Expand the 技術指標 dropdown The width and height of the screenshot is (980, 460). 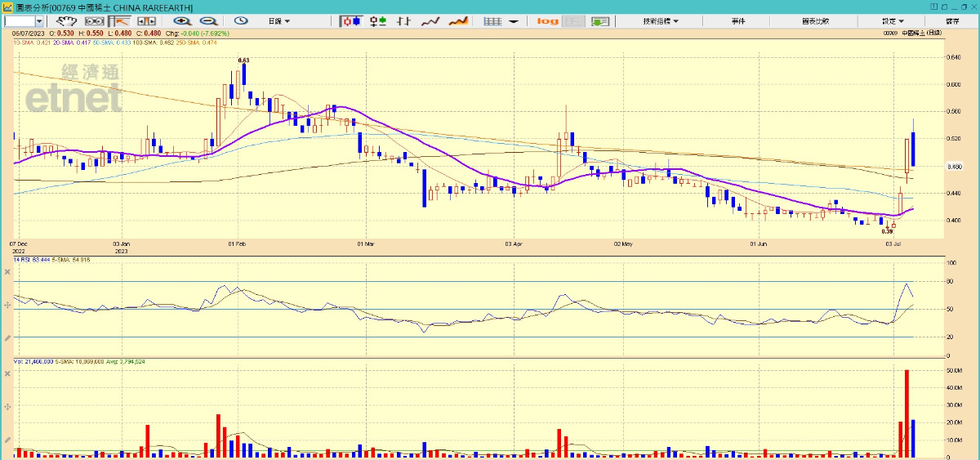(x=660, y=20)
